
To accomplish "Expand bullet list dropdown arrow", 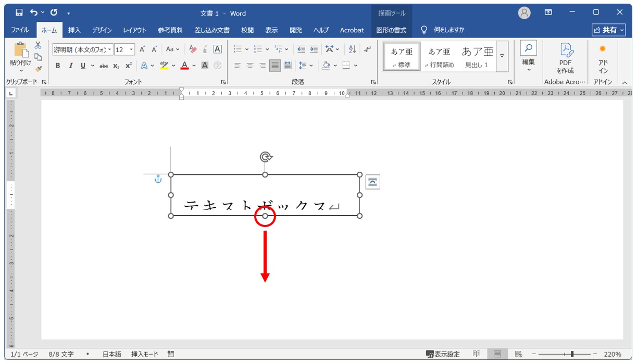I will click(247, 49).
